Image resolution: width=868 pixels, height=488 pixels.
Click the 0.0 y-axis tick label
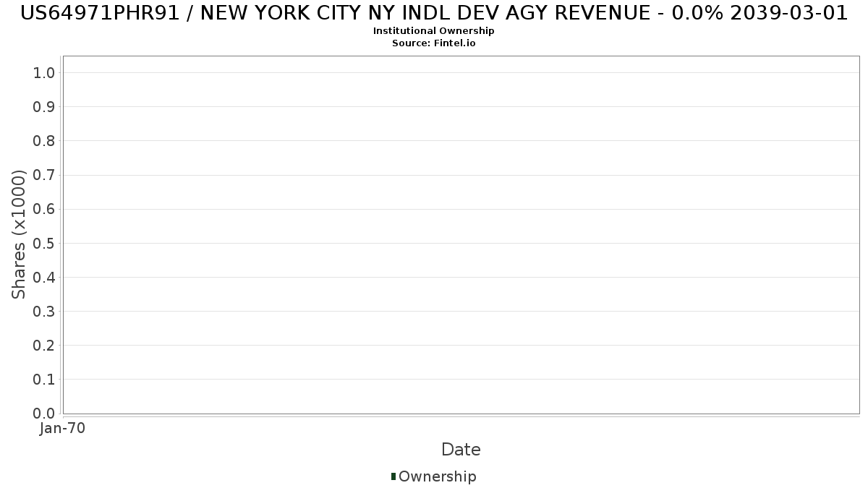coord(44,414)
